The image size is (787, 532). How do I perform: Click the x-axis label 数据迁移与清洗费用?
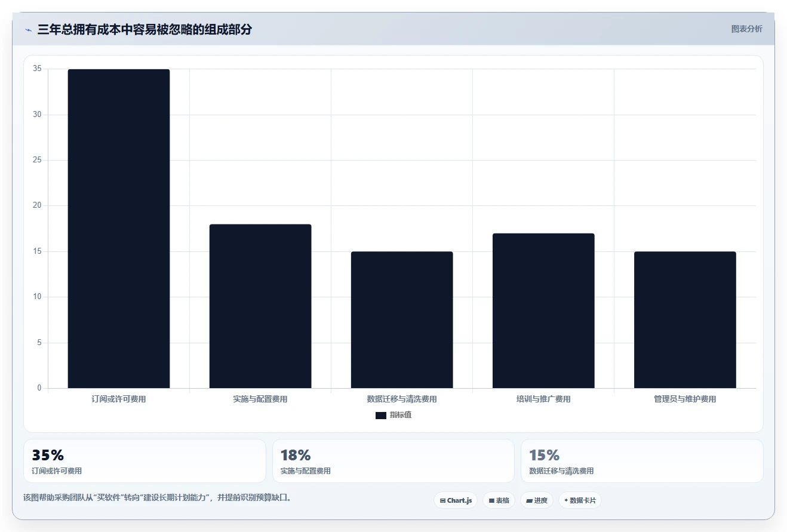[402, 399]
